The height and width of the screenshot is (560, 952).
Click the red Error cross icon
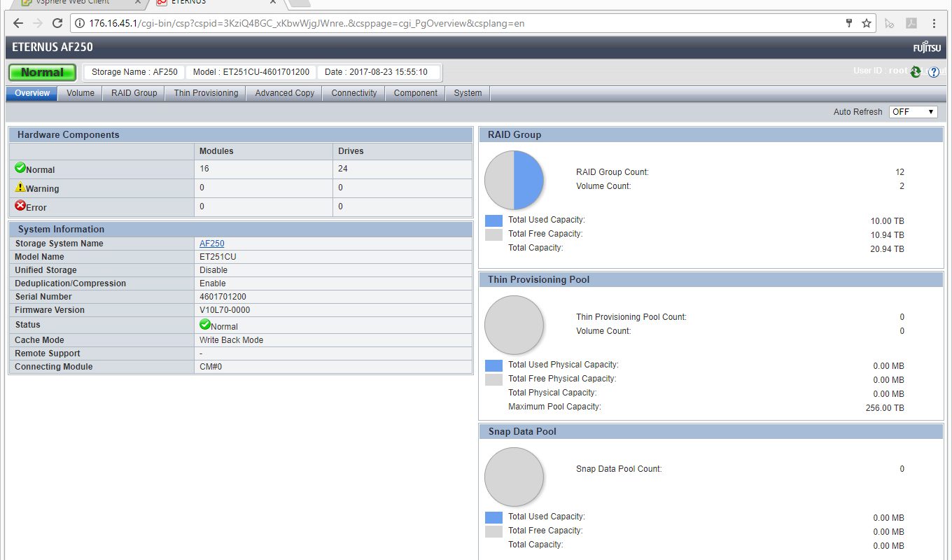[20, 206]
